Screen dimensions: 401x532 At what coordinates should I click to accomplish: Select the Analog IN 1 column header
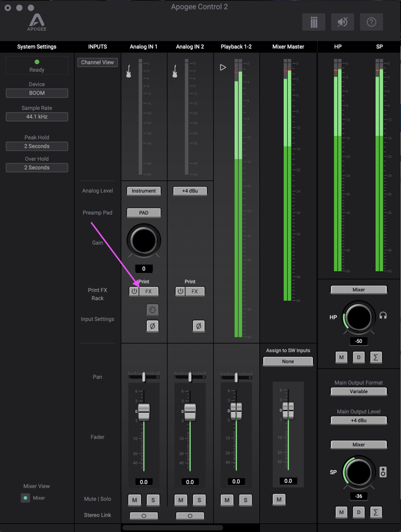point(144,47)
